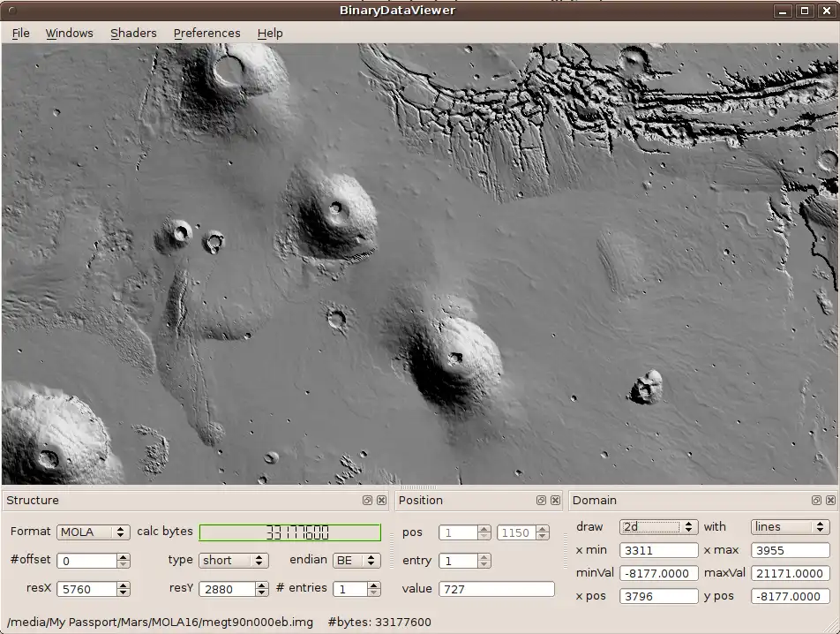Screen dimensions: 840x634
Task: Click the calc bytes LCD display
Action: point(289,532)
